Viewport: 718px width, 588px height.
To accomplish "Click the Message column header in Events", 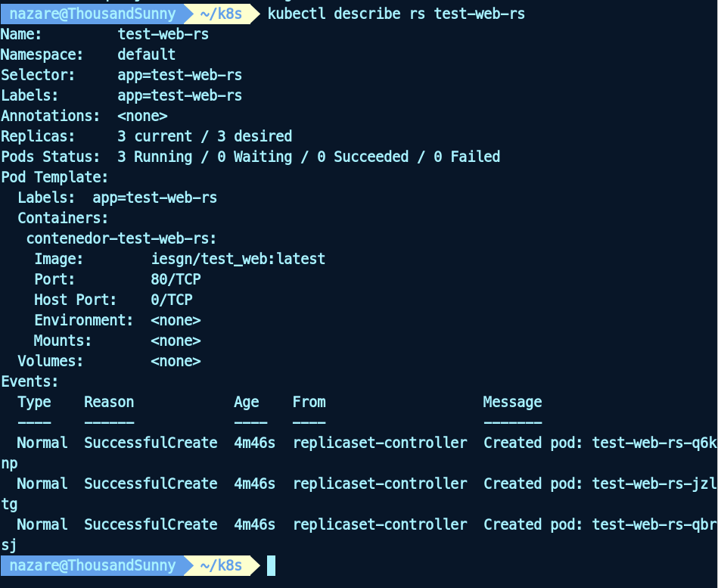I will tap(512, 402).
